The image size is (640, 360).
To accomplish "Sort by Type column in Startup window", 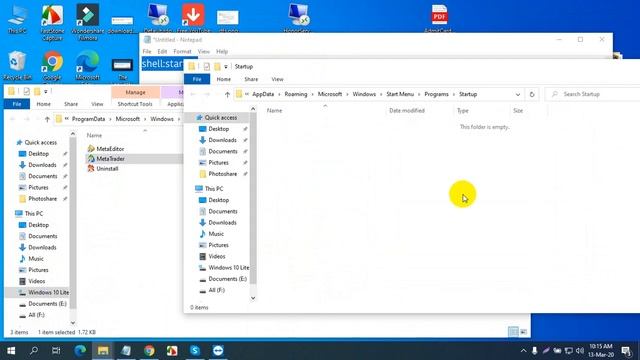I will tap(462, 111).
